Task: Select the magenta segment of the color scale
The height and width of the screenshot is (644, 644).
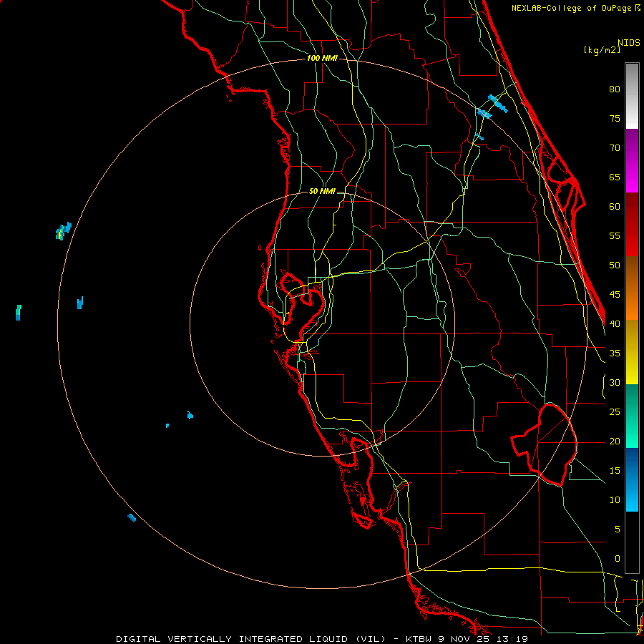Action: pyautogui.click(x=632, y=160)
